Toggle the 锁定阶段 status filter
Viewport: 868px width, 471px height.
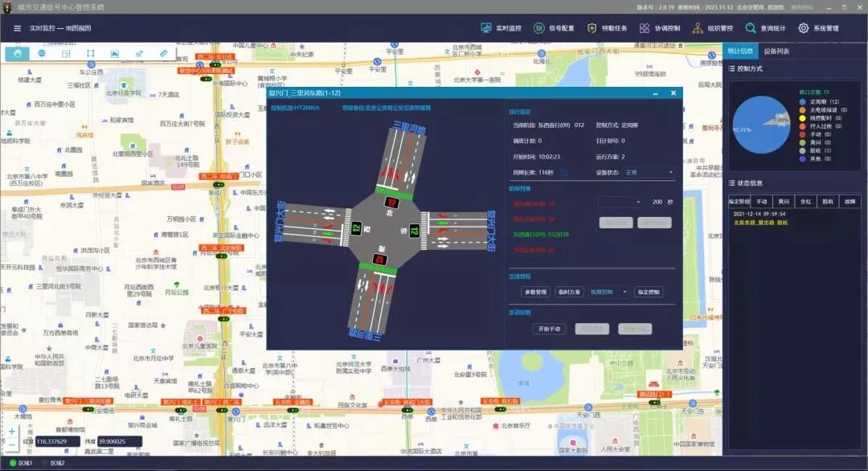(739, 202)
